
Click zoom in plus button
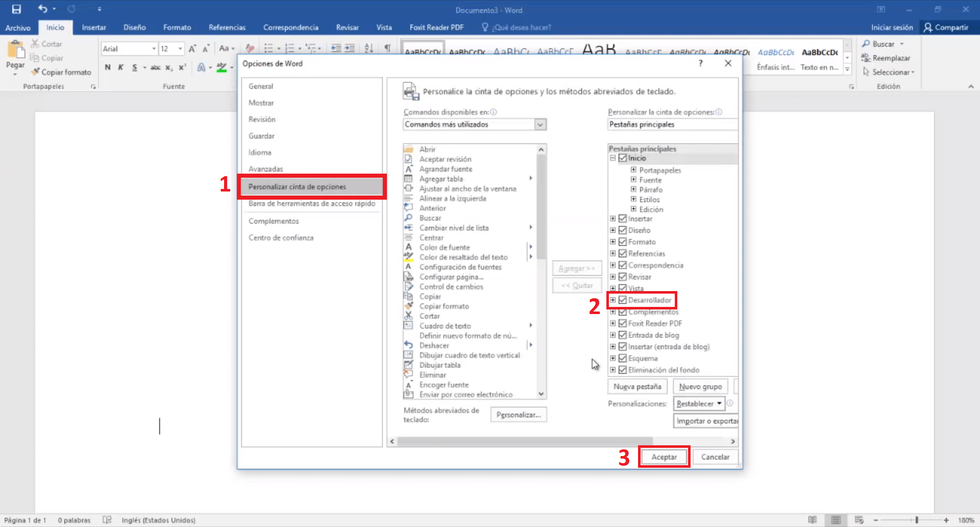946,520
